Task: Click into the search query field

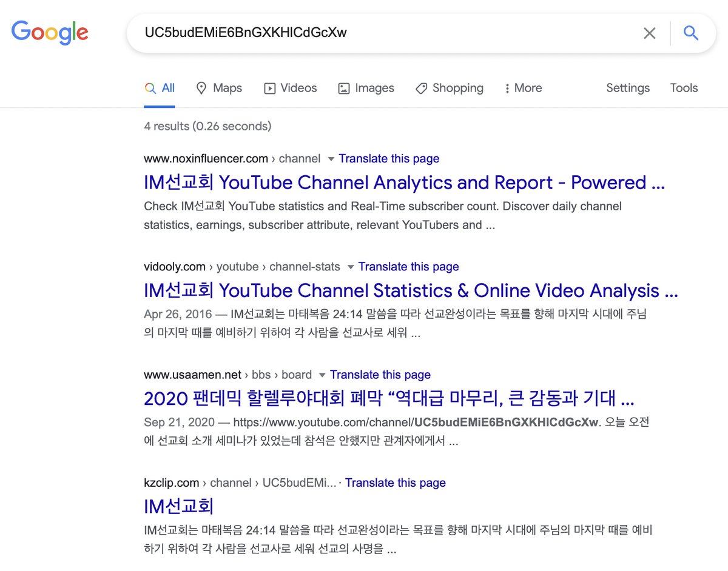Action: tap(388, 33)
